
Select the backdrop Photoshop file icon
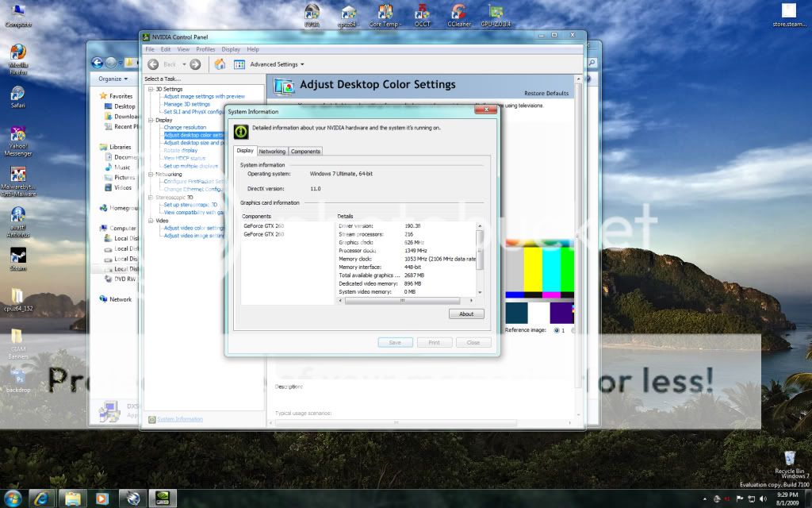point(18,381)
